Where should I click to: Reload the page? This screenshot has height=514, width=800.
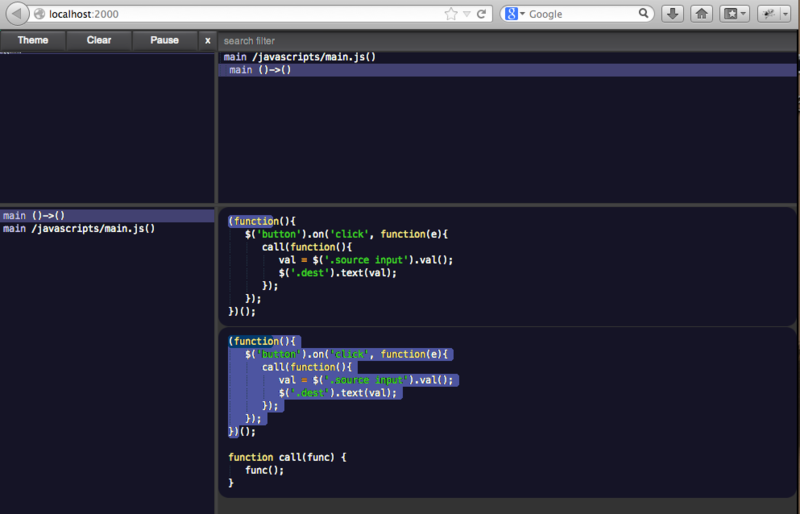coord(481,14)
